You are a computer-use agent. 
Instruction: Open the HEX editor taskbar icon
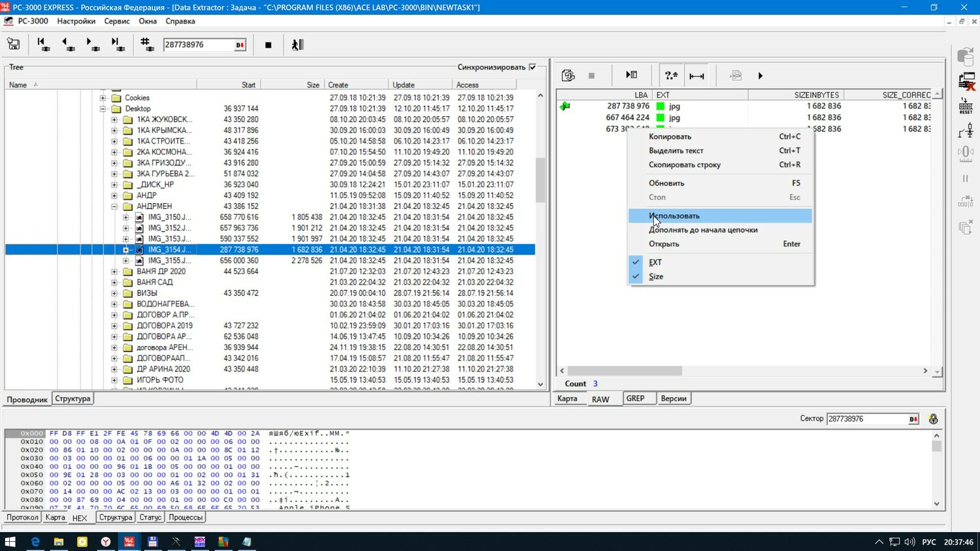click(x=200, y=541)
